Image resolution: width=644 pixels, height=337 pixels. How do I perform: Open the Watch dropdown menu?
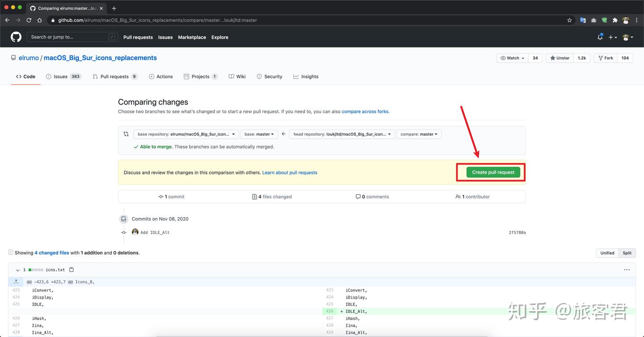(x=512, y=58)
